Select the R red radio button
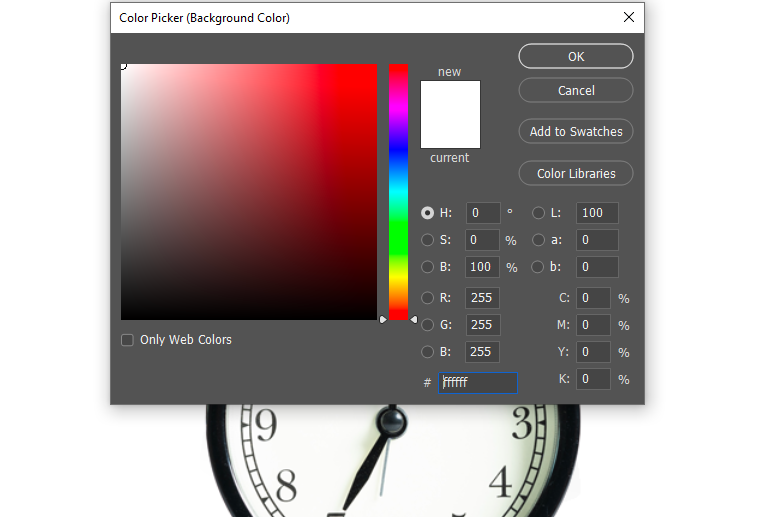767x517 pixels. click(428, 298)
